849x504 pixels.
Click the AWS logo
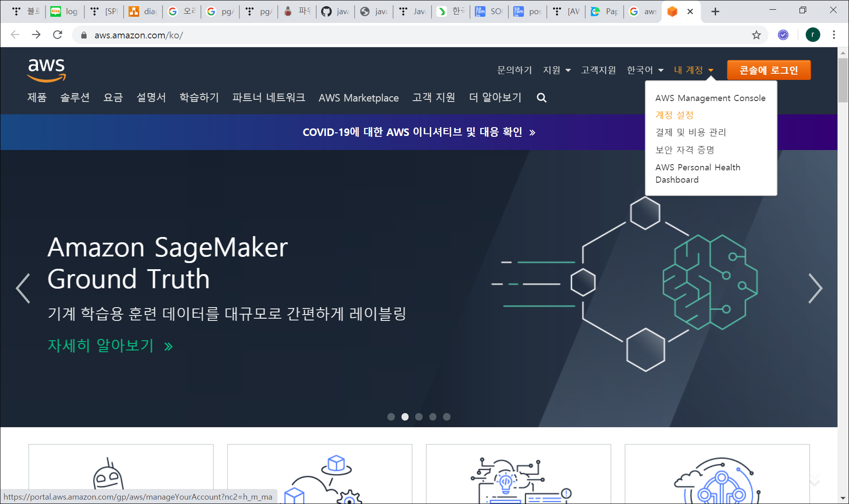coord(46,70)
